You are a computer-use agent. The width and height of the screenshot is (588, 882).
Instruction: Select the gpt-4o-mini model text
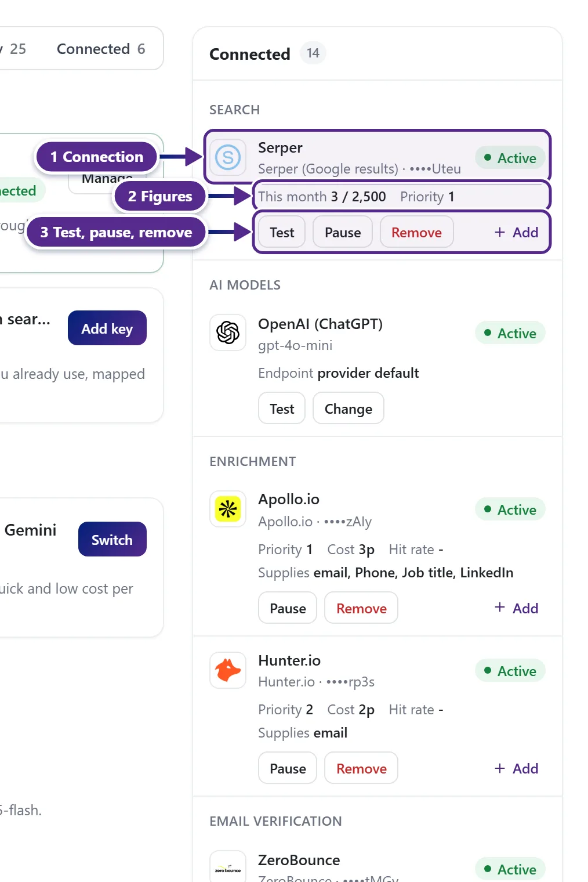point(295,345)
